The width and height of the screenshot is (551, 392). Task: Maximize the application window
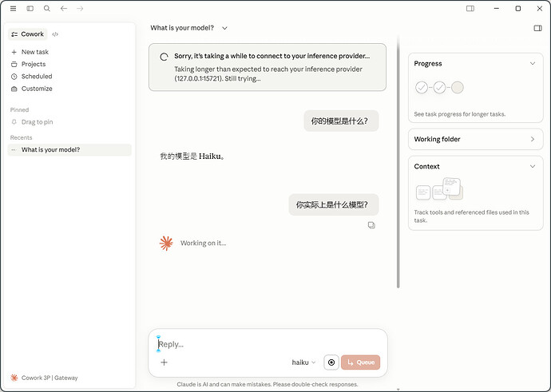[518, 9]
